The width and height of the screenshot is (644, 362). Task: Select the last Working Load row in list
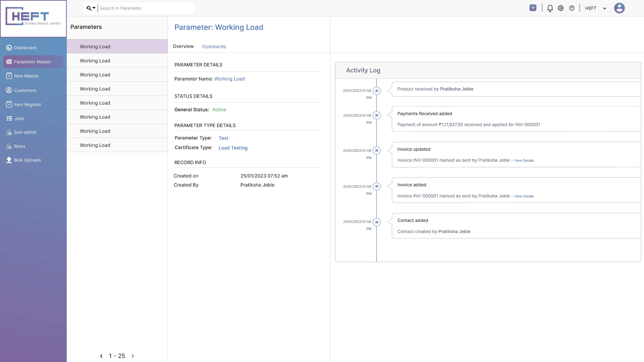[x=117, y=145]
